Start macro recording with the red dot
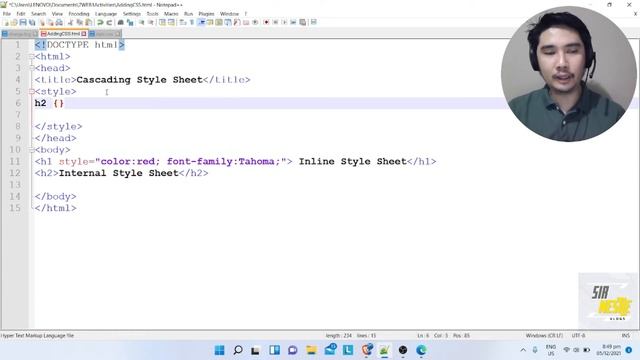 click(x=266, y=22)
